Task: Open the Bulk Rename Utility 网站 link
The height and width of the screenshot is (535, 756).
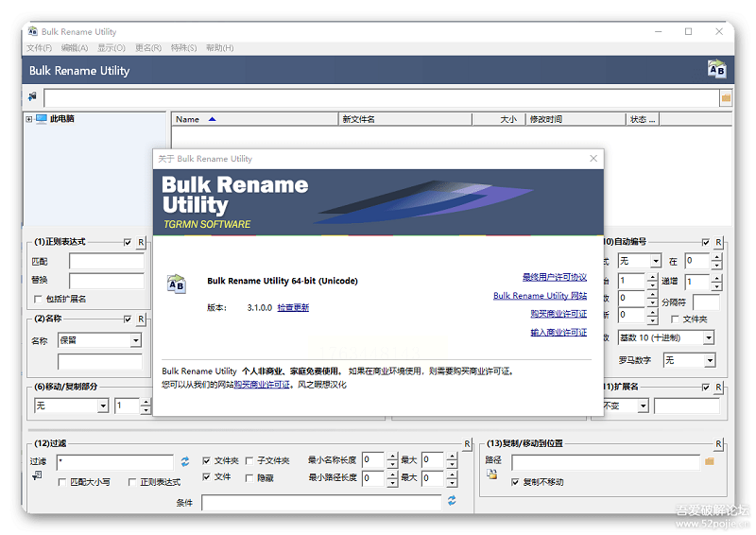Action: click(x=540, y=296)
